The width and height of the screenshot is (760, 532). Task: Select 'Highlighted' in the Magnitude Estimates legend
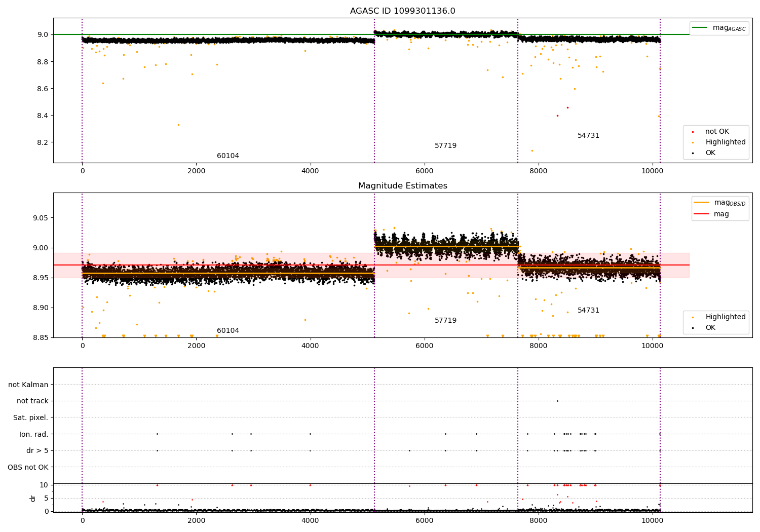tap(726, 317)
